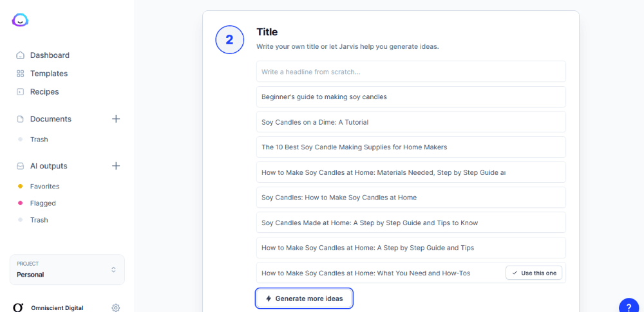Click the AI outputs inbox icon
This screenshot has width=644, height=312.
(20, 166)
